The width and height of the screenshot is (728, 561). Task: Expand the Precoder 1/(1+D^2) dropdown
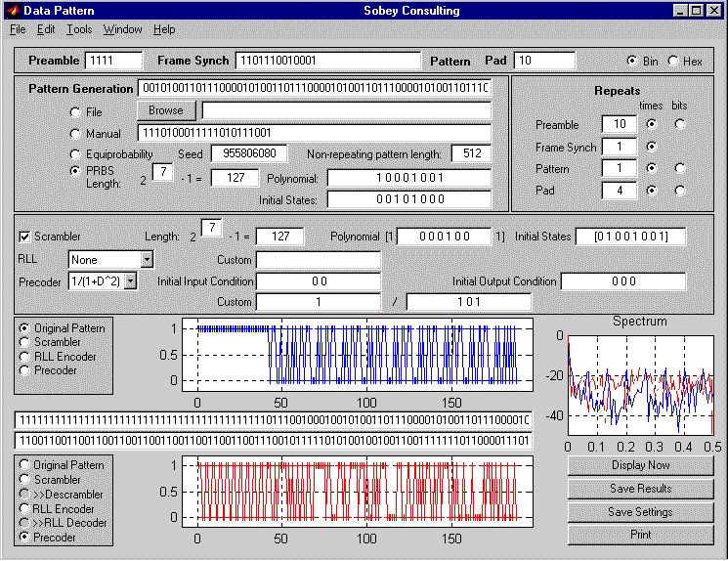(x=131, y=280)
